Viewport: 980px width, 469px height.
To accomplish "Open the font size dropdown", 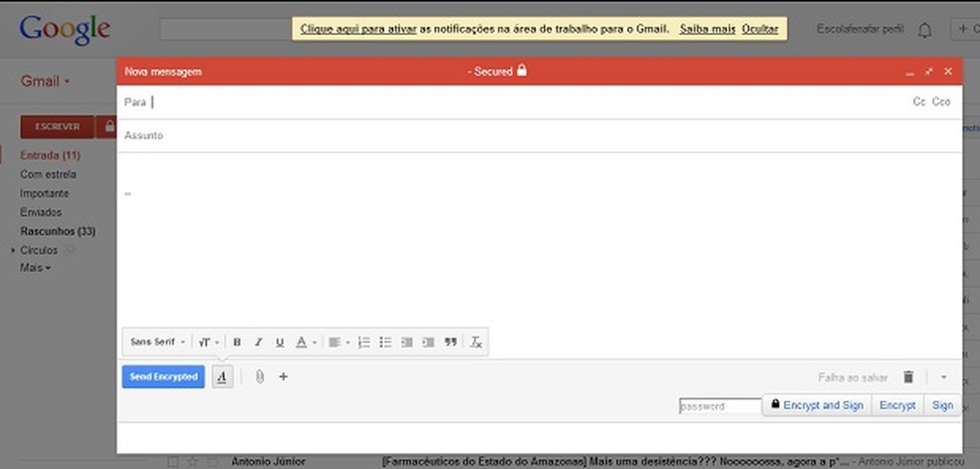I will click(x=209, y=343).
